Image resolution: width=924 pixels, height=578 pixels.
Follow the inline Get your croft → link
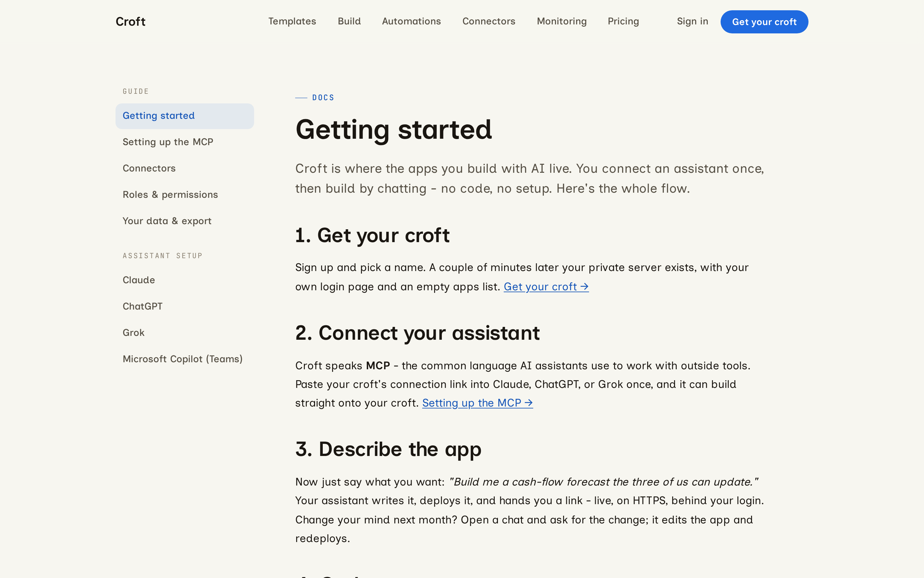click(546, 287)
